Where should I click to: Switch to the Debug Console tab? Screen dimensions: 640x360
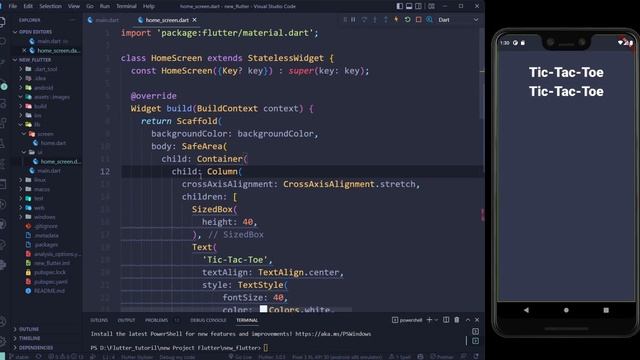pos(208,320)
